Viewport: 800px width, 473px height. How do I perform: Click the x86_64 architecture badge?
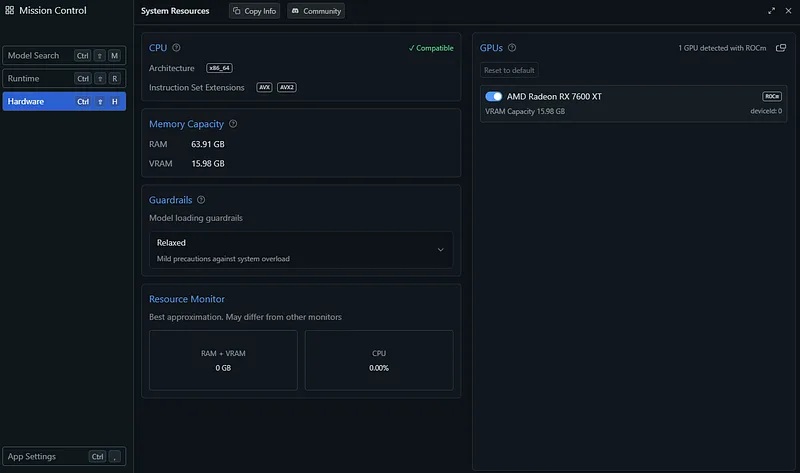[x=219, y=68]
